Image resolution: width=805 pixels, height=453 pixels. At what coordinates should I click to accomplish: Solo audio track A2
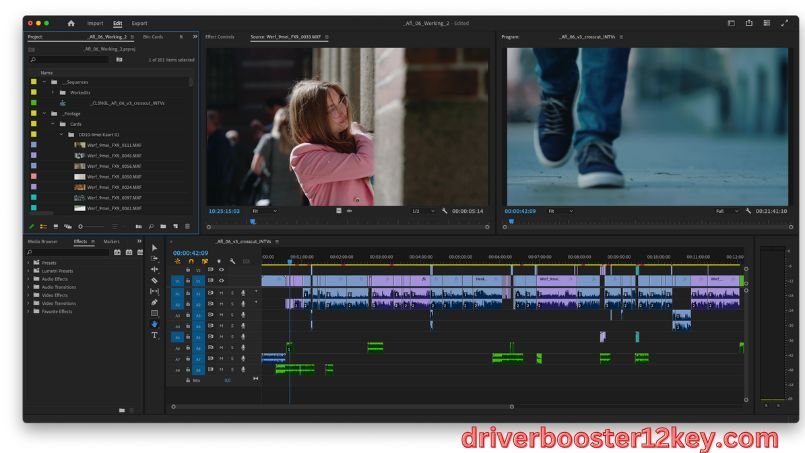pos(232,304)
